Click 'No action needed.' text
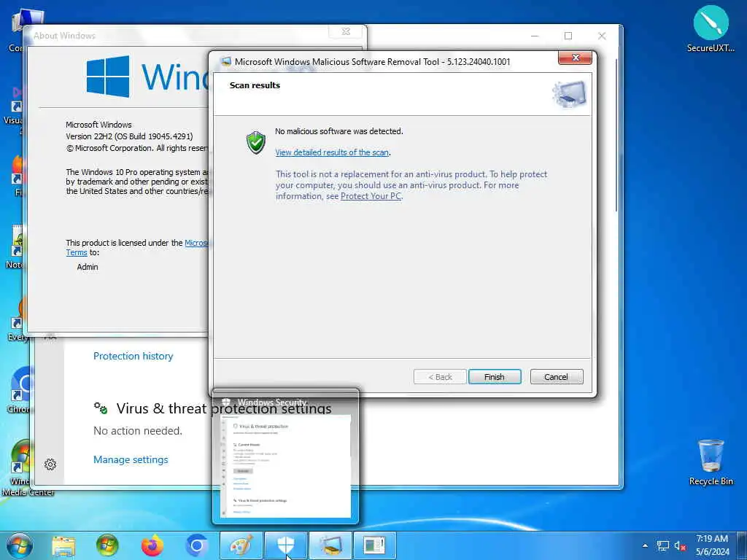This screenshot has width=747, height=560. point(138,431)
